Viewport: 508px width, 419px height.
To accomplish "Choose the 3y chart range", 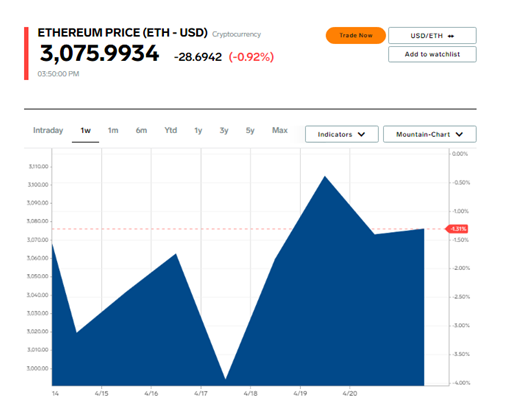I will (224, 130).
